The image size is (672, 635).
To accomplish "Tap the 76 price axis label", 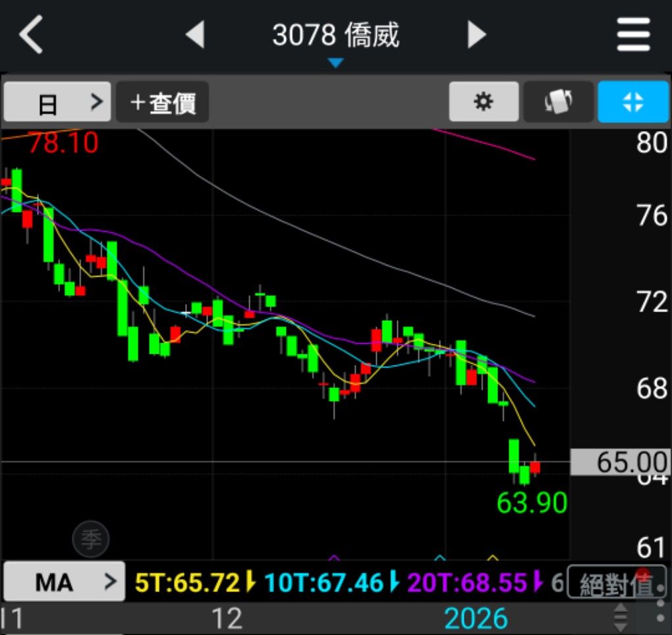I will (652, 215).
